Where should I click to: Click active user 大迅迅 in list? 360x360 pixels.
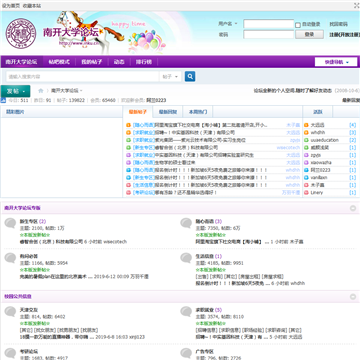click(317, 125)
